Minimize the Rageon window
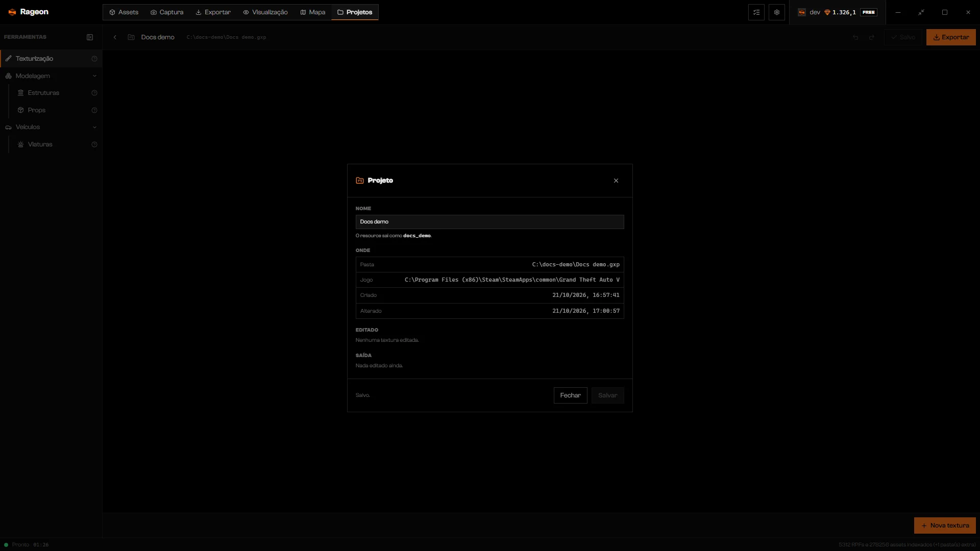This screenshot has height=551, width=980. pyautogui.click(x=898, y=12)
